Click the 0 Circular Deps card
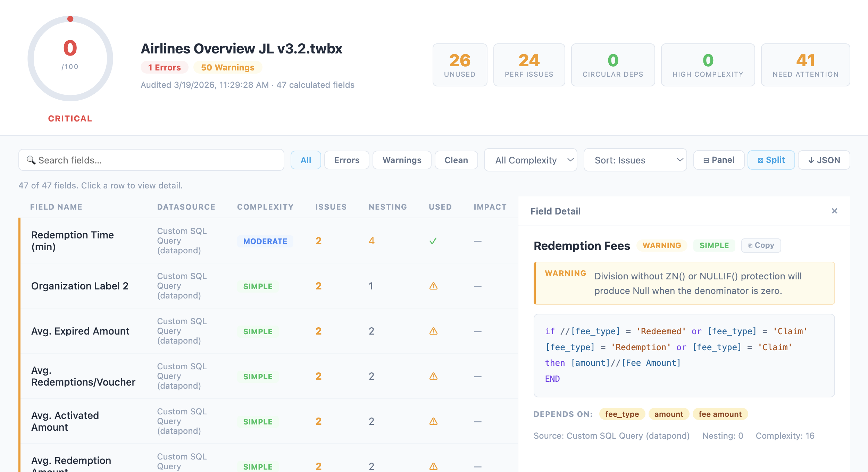This screenshot has height=472, width=868. click(613, 65)
